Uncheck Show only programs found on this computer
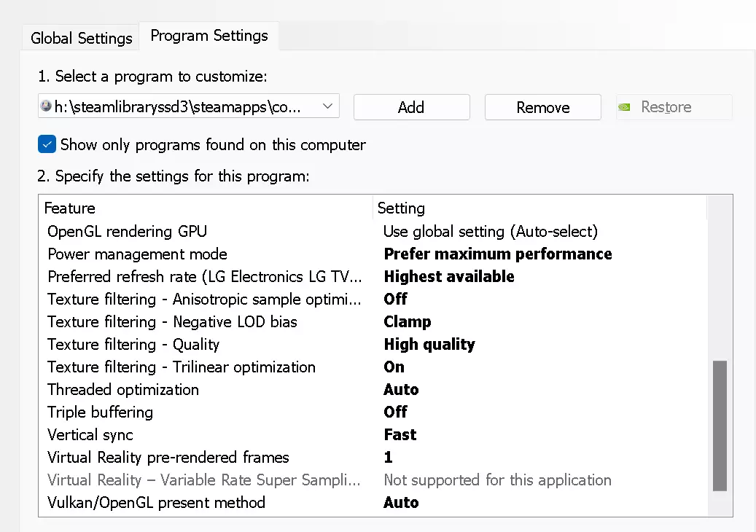The height and width of the screenshot is (532, 756). coord(47,144)
